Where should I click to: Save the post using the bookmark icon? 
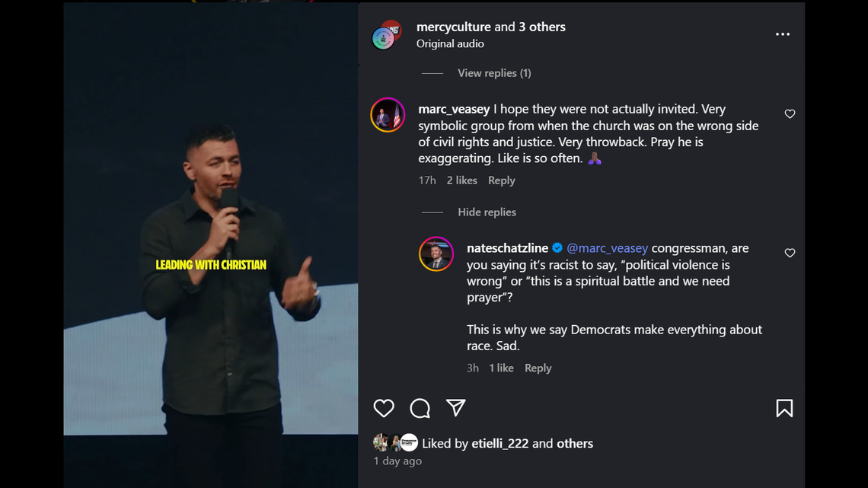tap(784, 409)
